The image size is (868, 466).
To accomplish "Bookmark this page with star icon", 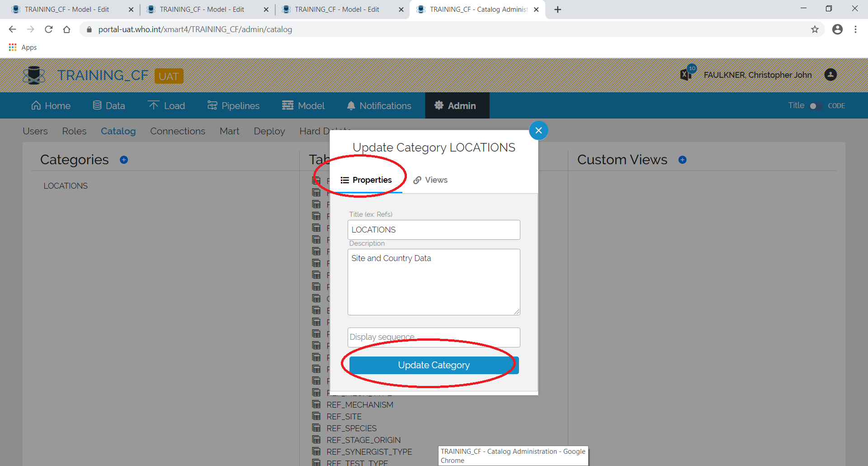I will pyautogui.click(x=815, y=29).
